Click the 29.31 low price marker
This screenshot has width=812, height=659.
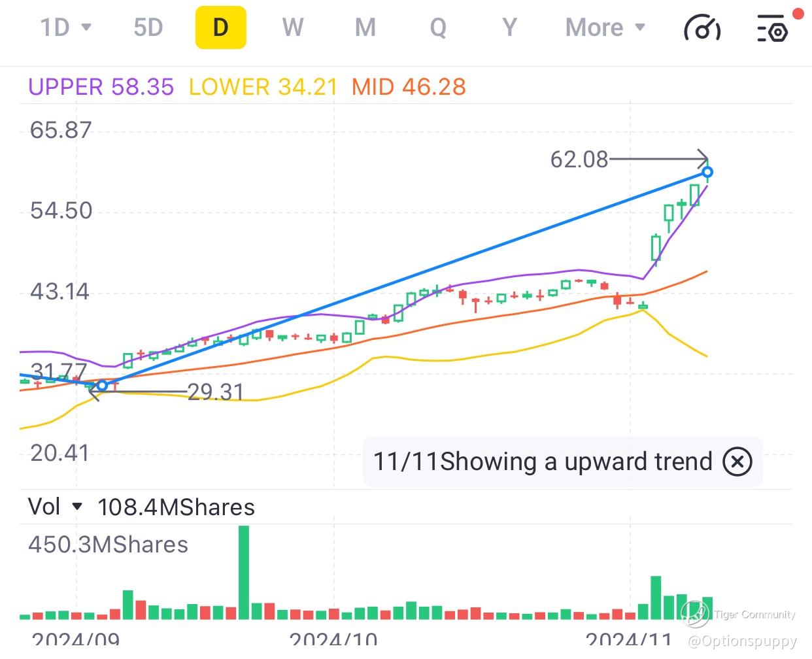pos(215,392)
